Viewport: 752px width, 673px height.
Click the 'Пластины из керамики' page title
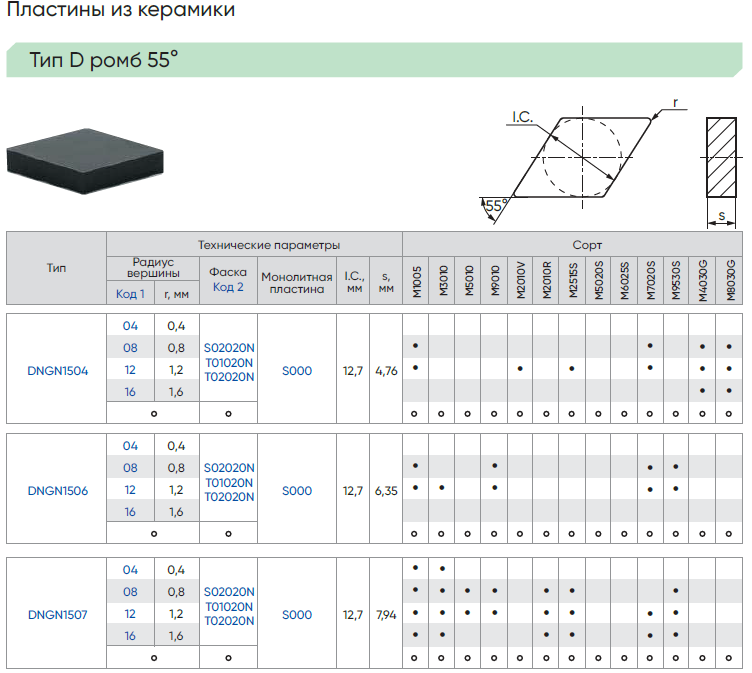(x=121, y=10)
